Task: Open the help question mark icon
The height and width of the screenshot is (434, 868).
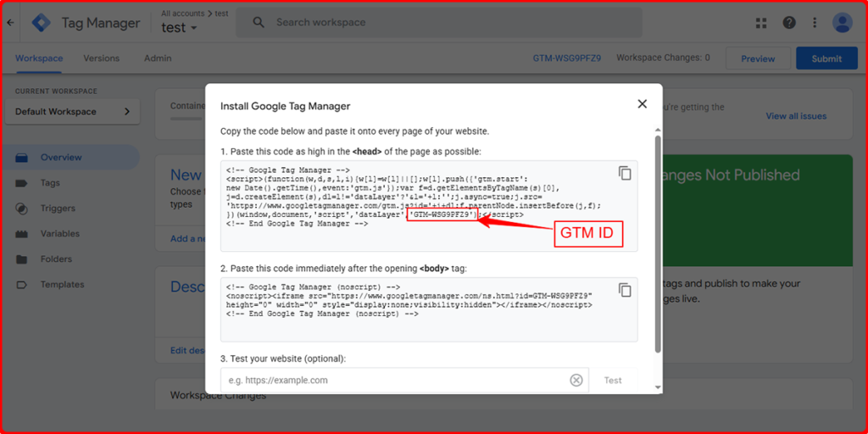Action: [x=789, y=23]
